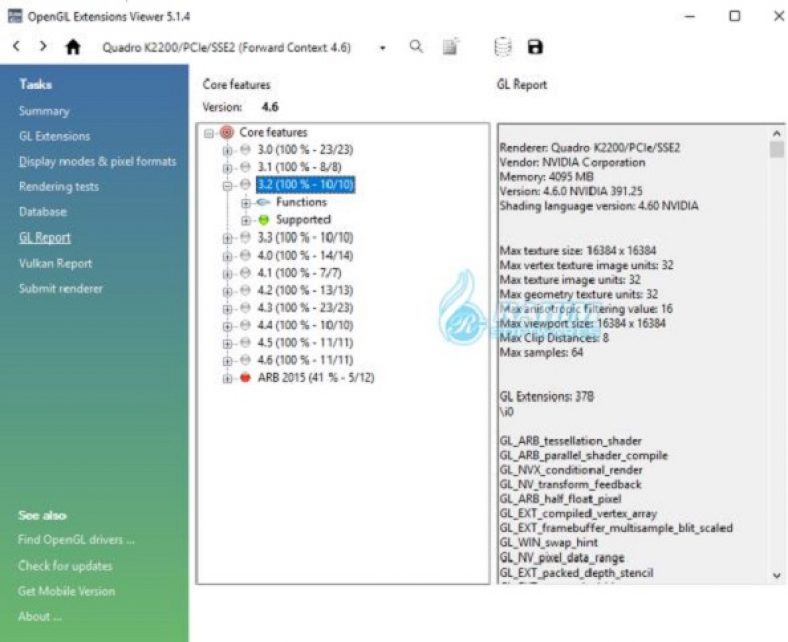Viewport: 788px width, 642px height.
Task: Click the GL_EXT_packed_depth_stencil line
Action: pos(576,573)
